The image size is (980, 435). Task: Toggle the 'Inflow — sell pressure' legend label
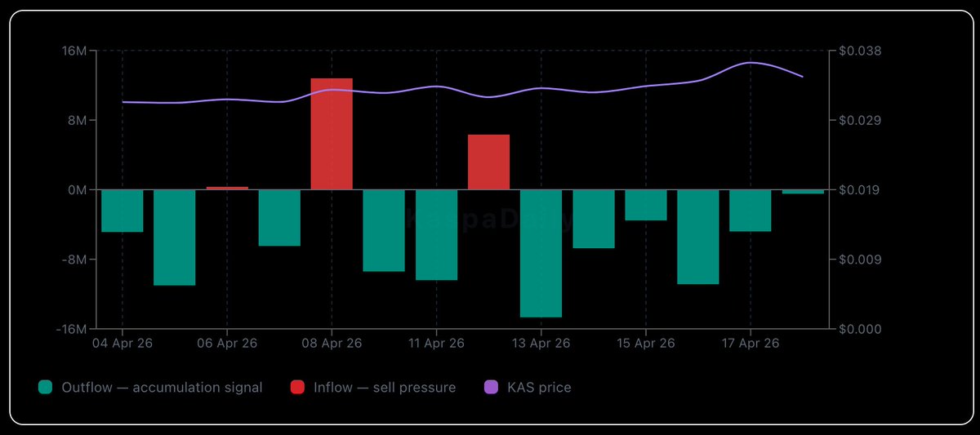[384, 388]
